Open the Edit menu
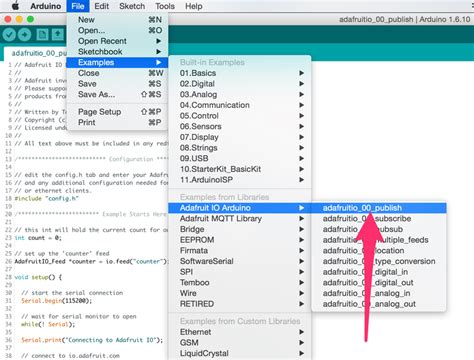 pyautogui.click(x=101, y=6)
